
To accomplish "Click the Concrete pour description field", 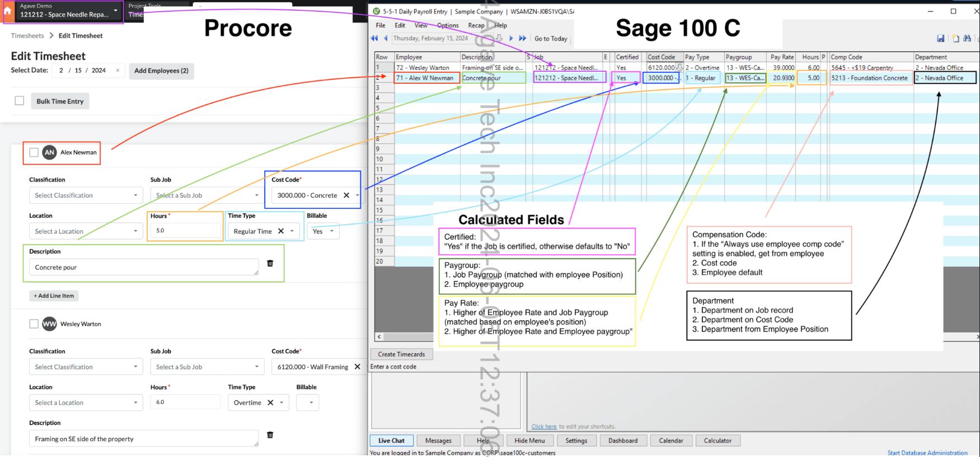I will click(x=144, y=267).
